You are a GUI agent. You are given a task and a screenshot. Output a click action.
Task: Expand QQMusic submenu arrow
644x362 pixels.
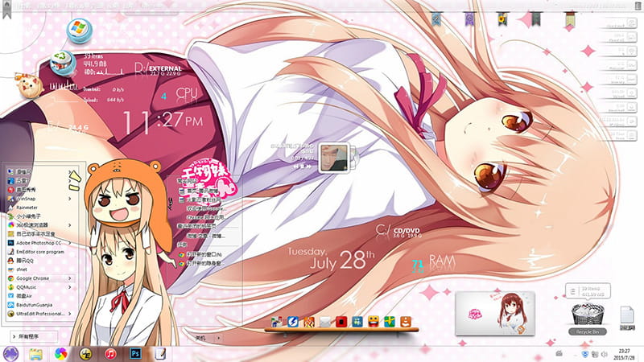coord(70,287)
